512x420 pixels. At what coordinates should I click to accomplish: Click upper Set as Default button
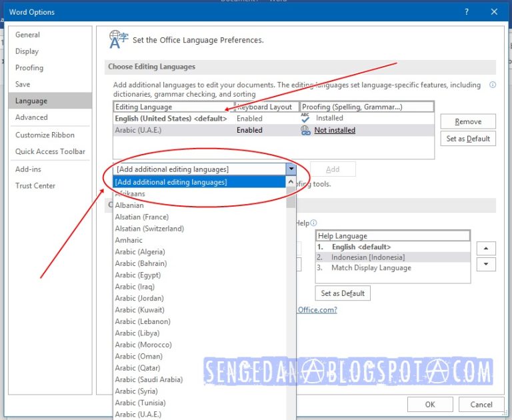pyautogui.click(x=468, y=139)
